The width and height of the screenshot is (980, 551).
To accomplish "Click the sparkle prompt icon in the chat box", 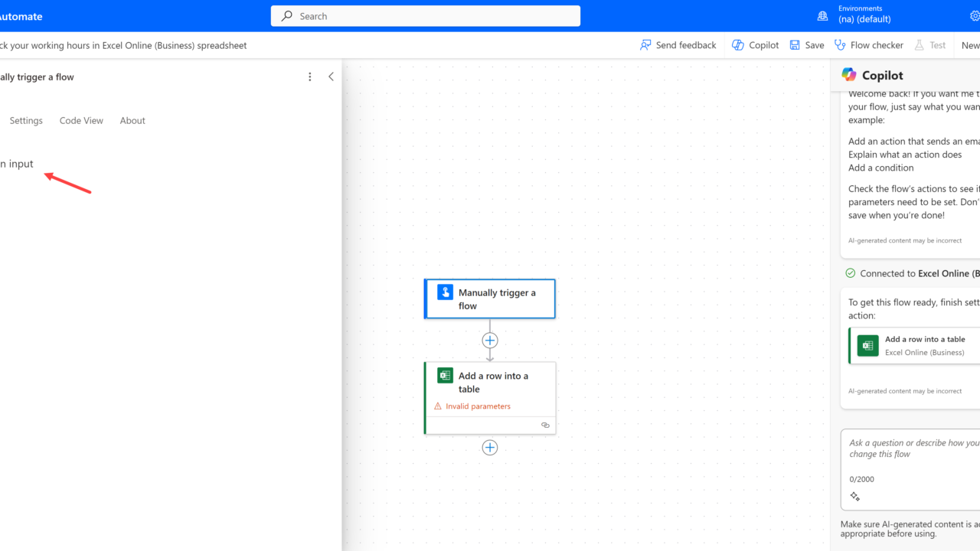I will [x=855, y=497].
